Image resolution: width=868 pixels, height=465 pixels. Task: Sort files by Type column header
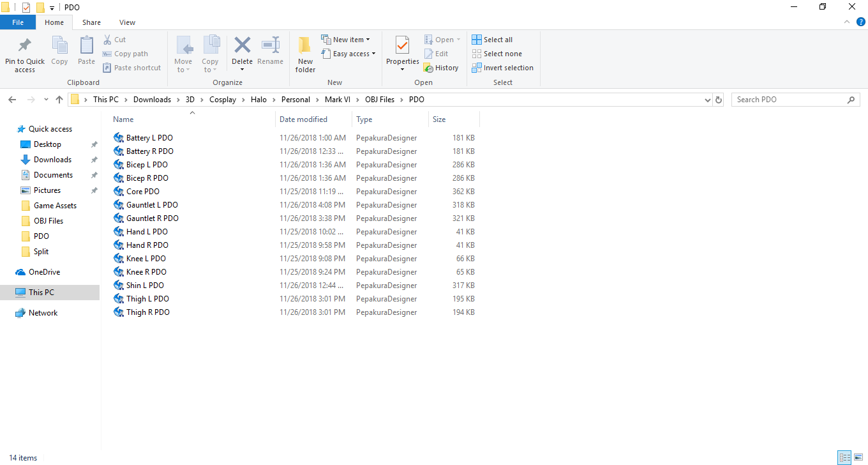[391, 119]
